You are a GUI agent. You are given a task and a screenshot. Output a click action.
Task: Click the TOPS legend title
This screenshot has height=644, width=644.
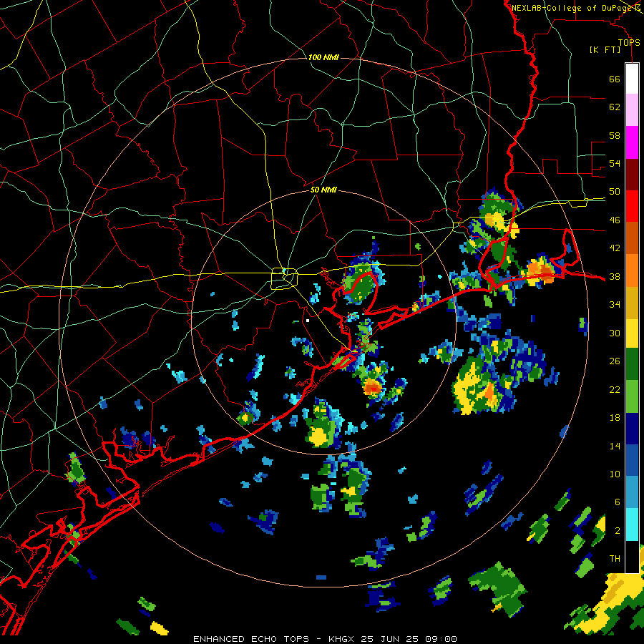(x=629, y=42)
